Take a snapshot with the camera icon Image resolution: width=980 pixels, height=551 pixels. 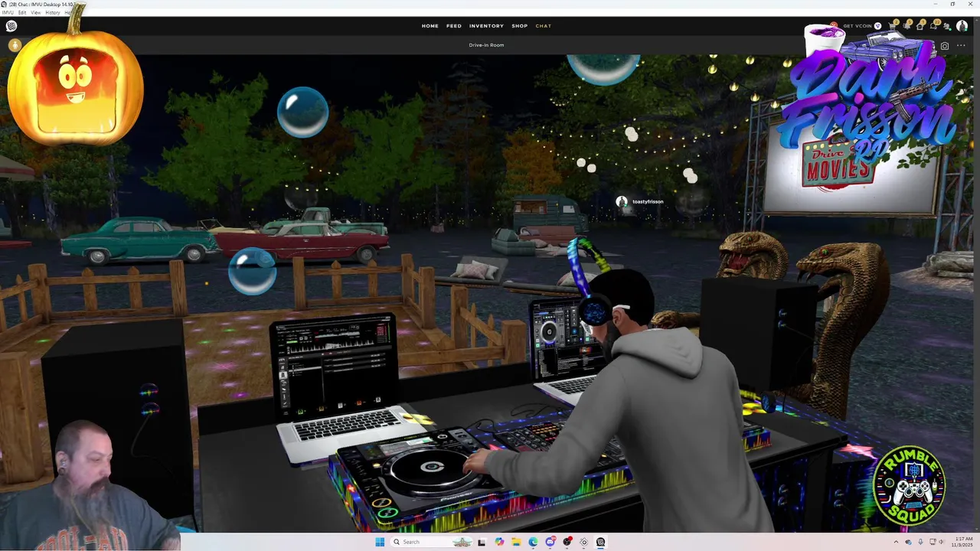[x=945, y=46]
